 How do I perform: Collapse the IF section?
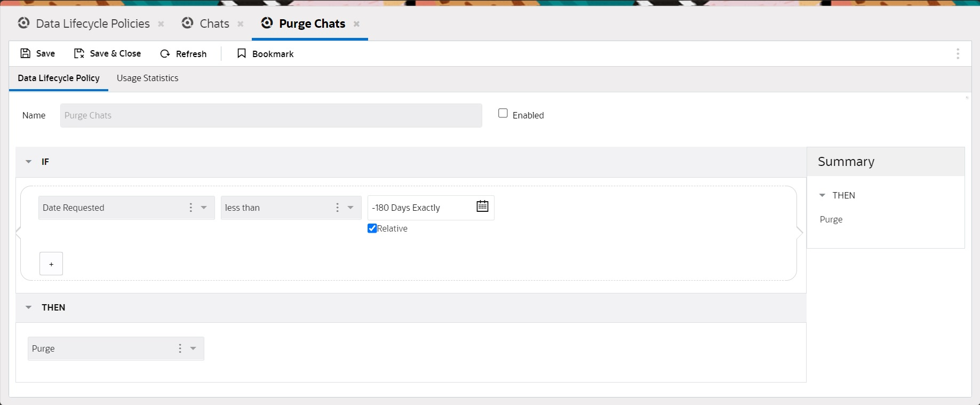click(29, 162)
